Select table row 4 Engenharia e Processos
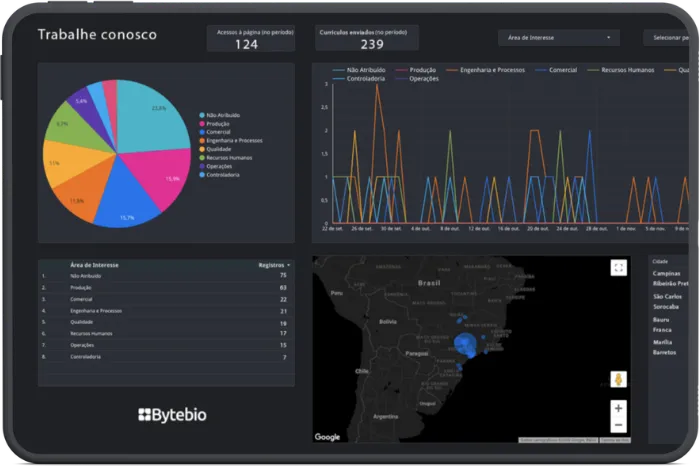This screenshot has height=466, width=700. 166,311
